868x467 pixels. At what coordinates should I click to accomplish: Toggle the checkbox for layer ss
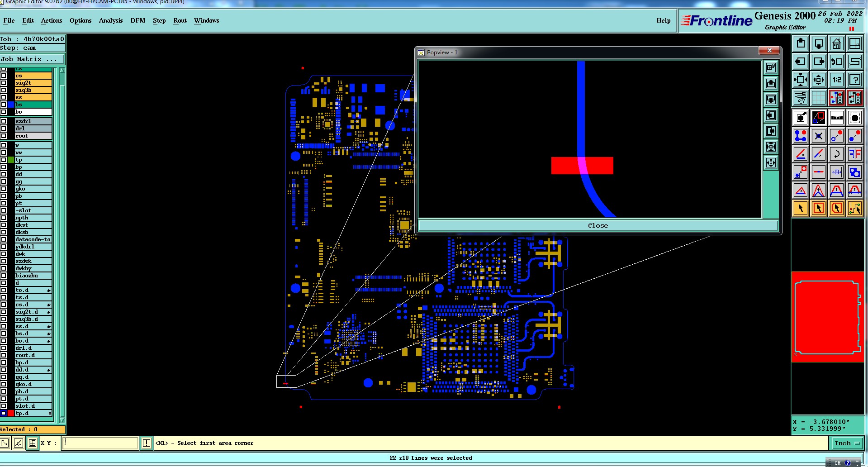coord(4,97)
